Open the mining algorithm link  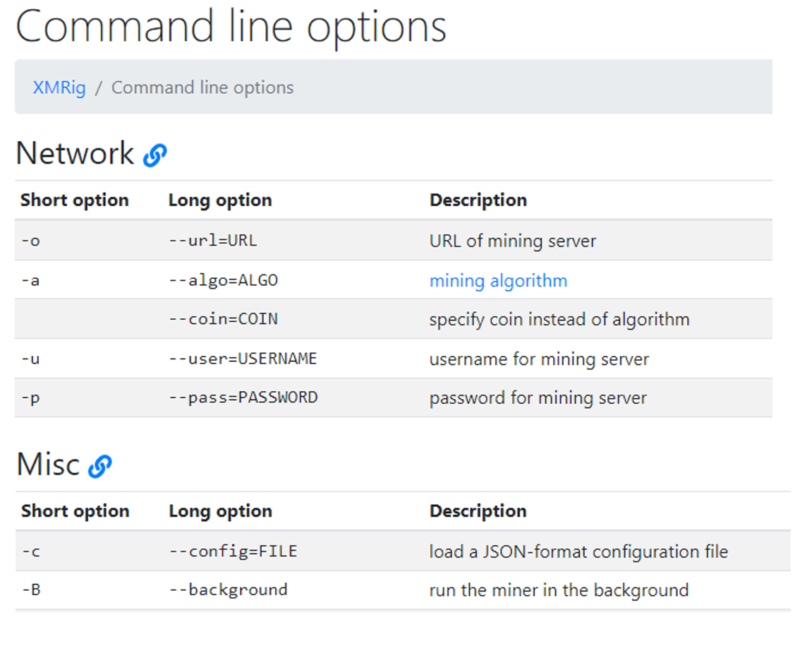click(498, 281)
